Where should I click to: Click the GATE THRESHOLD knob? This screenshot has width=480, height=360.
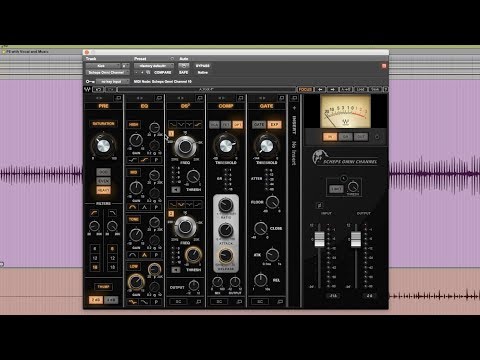tap(266, 145)
